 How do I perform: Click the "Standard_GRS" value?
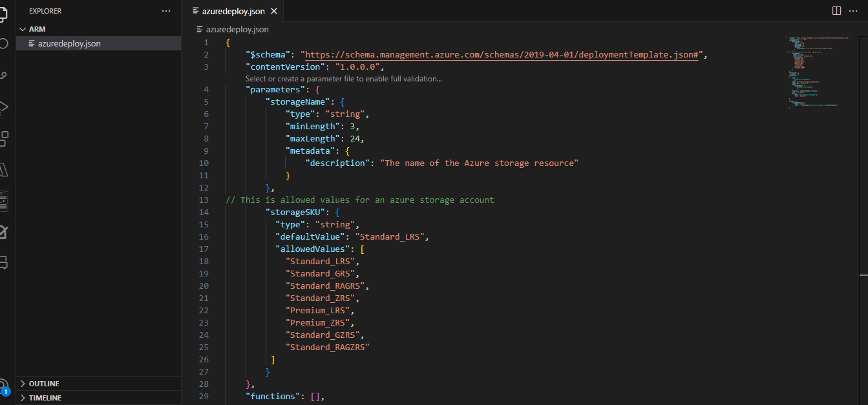pyautogui.click(x=320, y=274)
